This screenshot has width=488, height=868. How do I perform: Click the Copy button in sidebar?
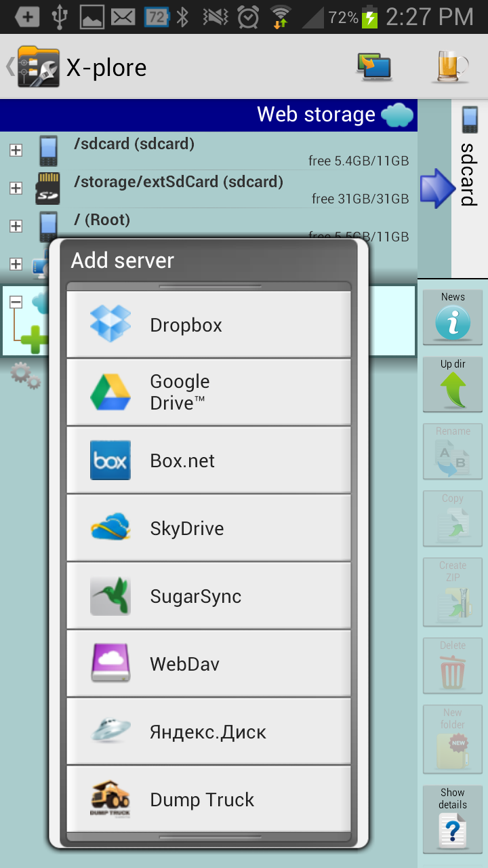[453, 519]
